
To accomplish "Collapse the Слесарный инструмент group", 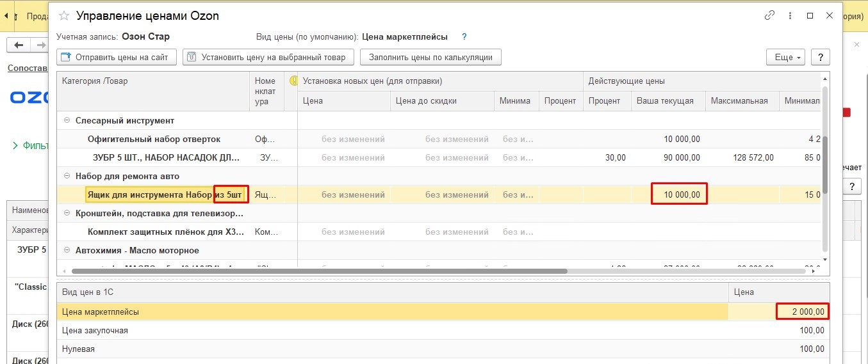I will coord(67,120).
